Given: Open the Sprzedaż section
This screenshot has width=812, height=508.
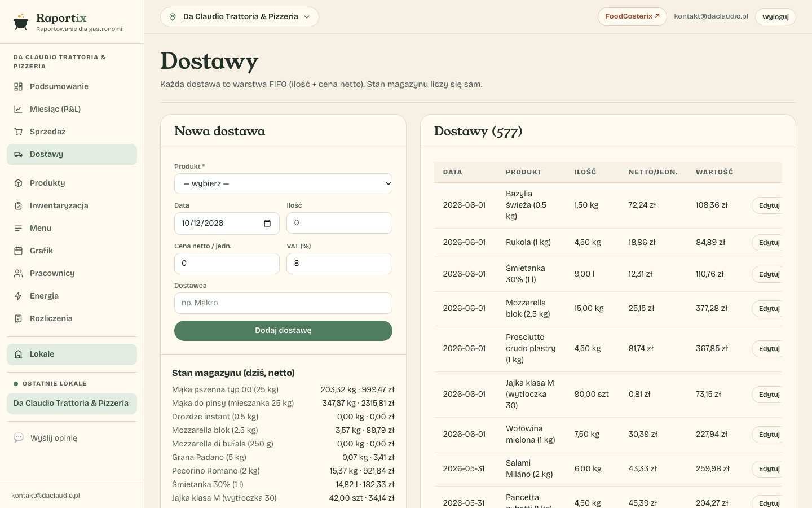Looking at the screenshot, I should [72, 132].
